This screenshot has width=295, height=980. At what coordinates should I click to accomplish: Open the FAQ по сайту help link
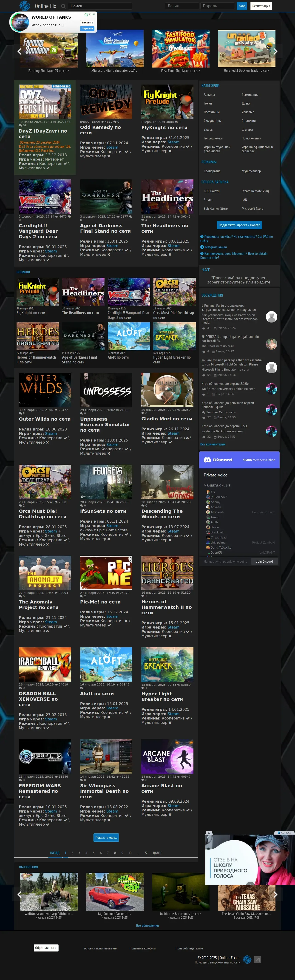(236, 238)
